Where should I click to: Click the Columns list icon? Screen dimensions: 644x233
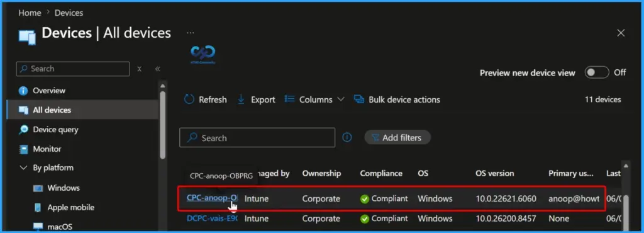tap(289, 99)
